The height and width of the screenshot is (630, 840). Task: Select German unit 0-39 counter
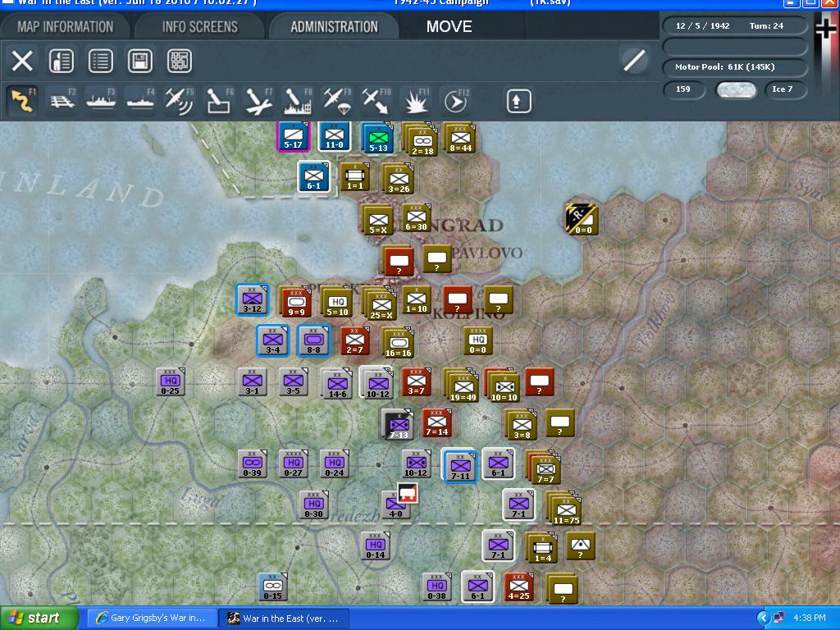click(x=253, y=464)
